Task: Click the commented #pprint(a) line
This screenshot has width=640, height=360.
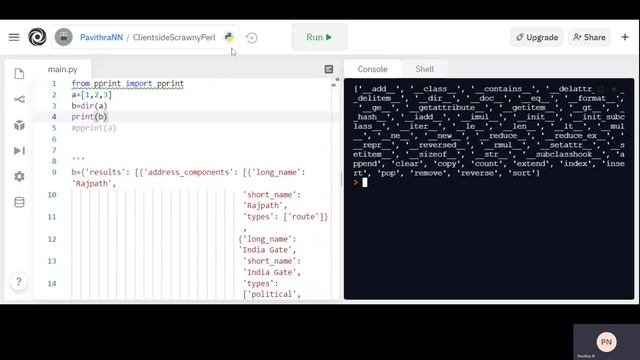Action: (x=94, y=128)
